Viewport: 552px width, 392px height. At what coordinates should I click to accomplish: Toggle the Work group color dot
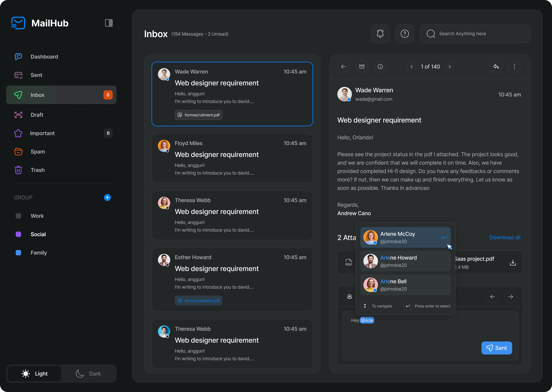tap(18, 216)
